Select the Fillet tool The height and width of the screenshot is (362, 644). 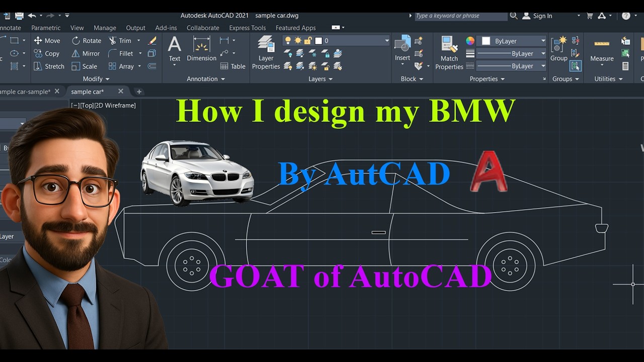120,53
